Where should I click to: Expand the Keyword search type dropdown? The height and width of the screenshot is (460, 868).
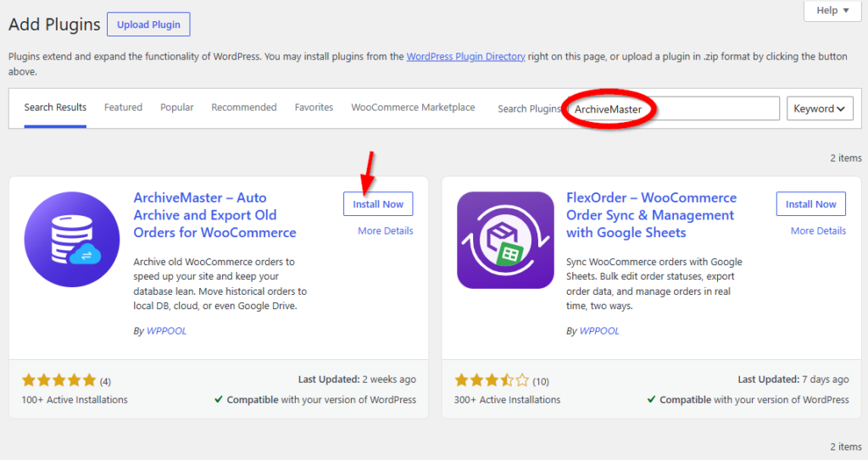coord(820,108)
